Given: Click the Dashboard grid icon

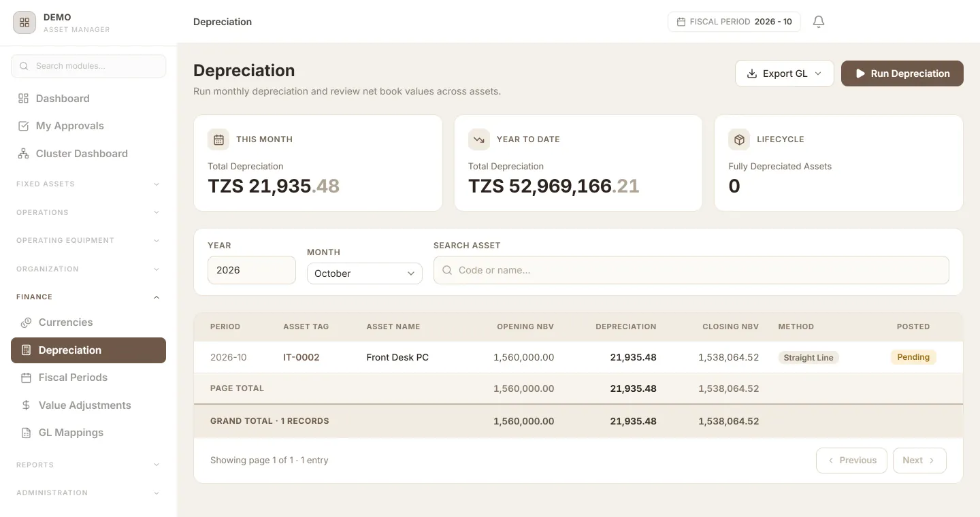Looking at the screenshot, I should (24, 99).
